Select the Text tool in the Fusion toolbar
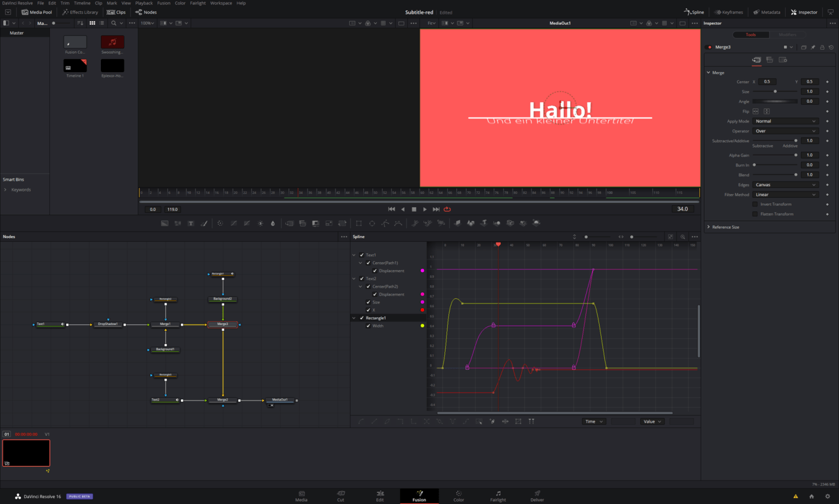Image resolution: width=839 pixels, height=504 pixels. tap(191, 223)
